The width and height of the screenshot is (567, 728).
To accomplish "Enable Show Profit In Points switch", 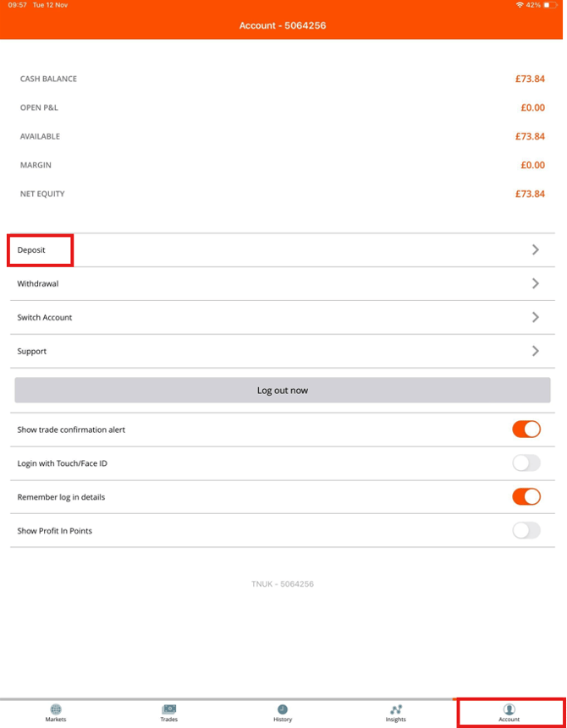I will click(x=526, y=530).
